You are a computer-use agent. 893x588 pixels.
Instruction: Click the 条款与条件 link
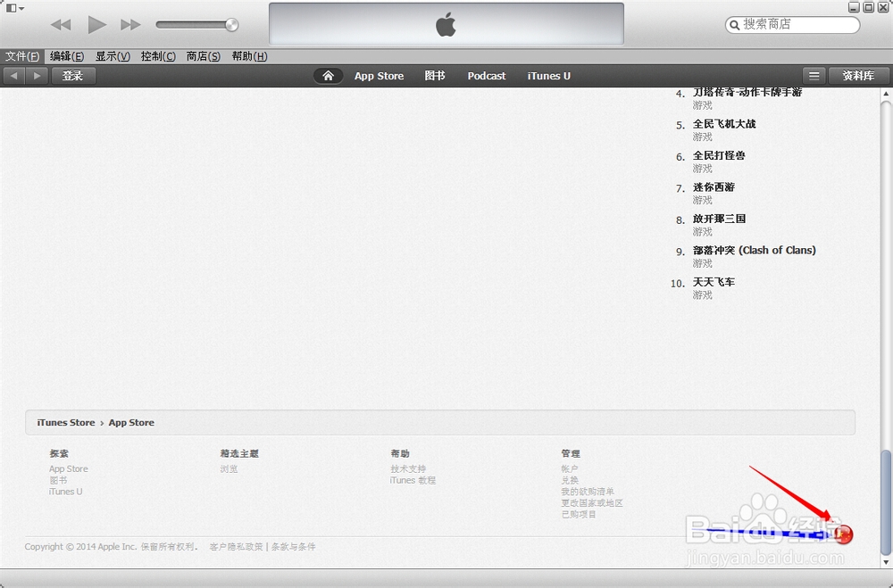(x=293, y=547)
